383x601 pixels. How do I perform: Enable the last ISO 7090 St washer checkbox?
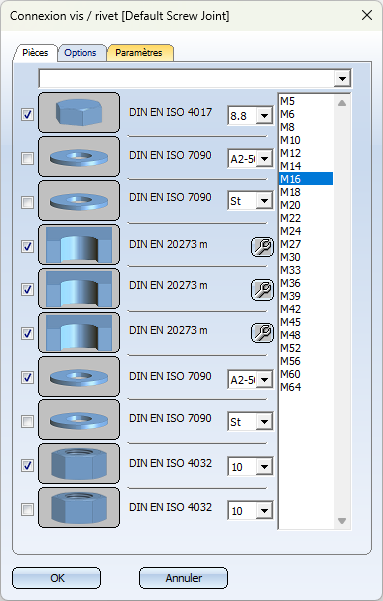point(27,422)
